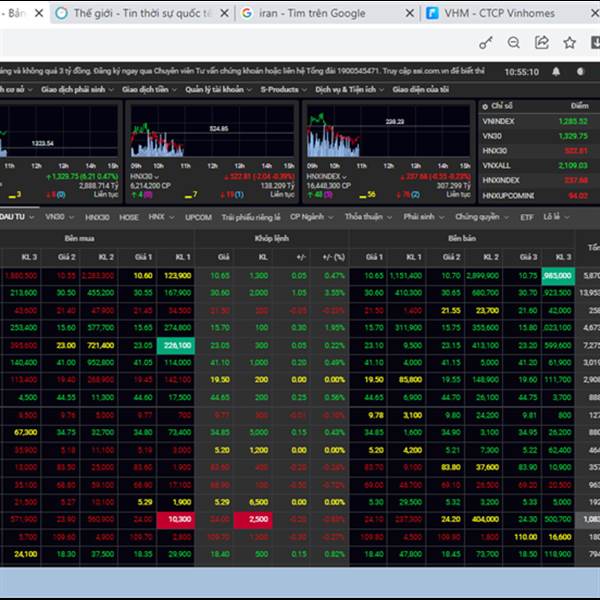Close the Thế giới news tab

[x=225, y=13]
